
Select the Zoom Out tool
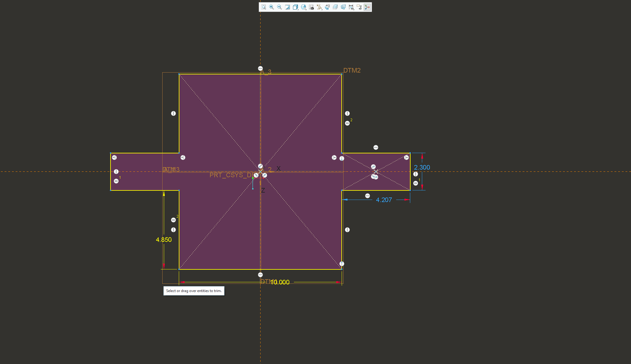click(x=279, y=7)
